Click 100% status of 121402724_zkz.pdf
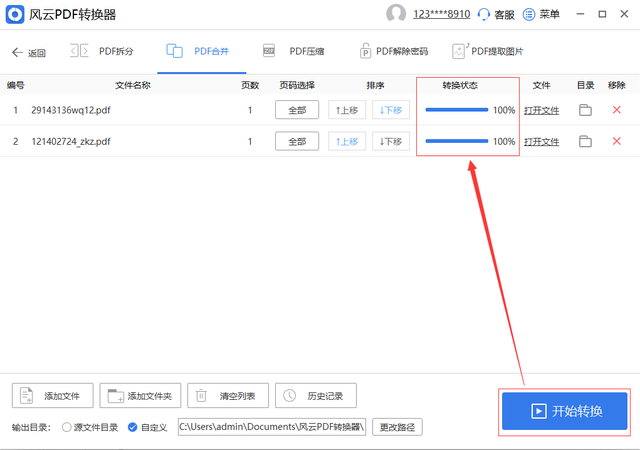The image size is (640, 450). click(x=504, y=141)
